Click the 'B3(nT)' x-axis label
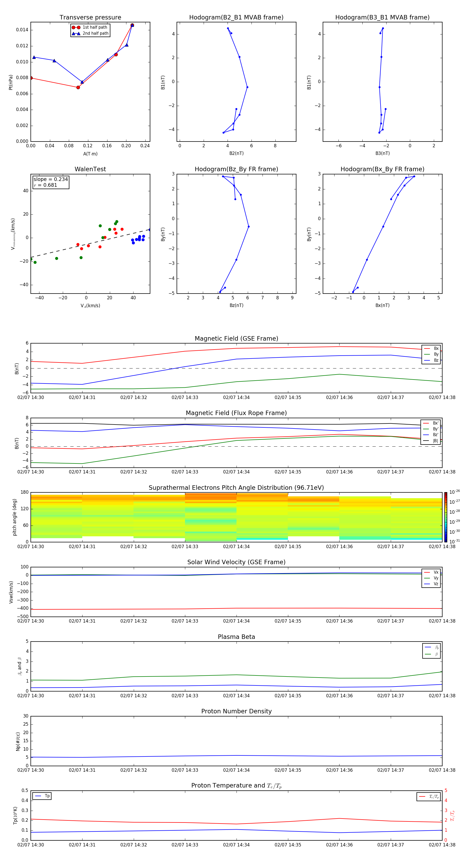The width and height of the screenshot is (473, 868). 382,154
